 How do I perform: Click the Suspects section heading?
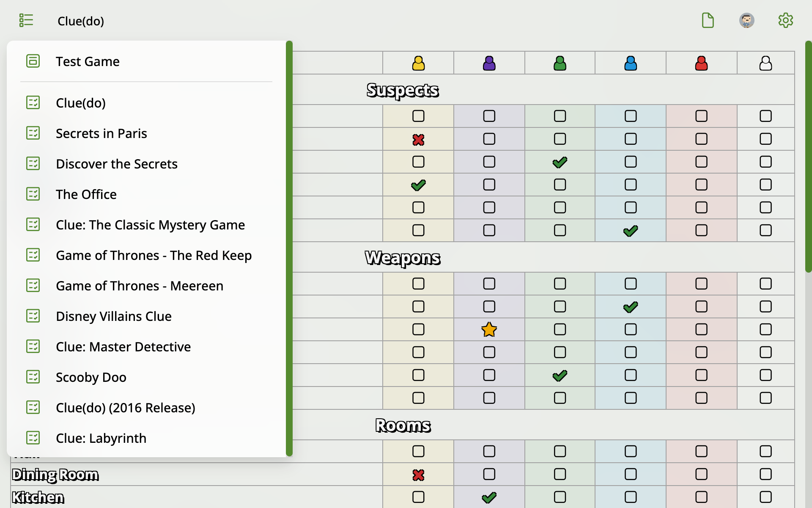click(403, 90)
